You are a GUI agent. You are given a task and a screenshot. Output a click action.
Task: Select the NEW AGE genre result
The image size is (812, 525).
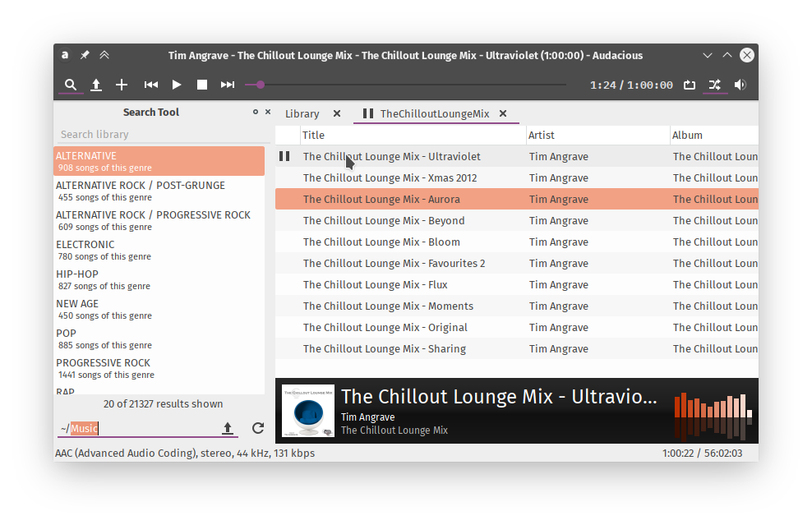point(159,309)
